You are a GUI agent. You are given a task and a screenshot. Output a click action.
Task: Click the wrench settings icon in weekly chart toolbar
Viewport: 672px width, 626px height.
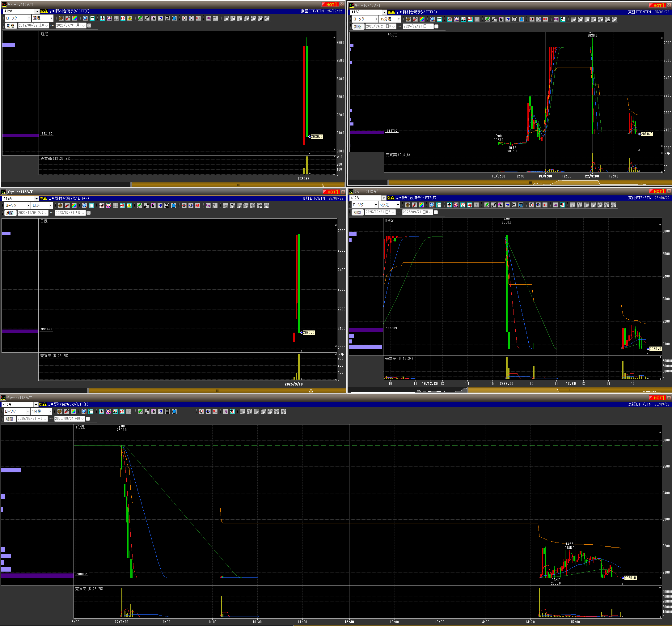pyautogui.click(x=68, y=18)
